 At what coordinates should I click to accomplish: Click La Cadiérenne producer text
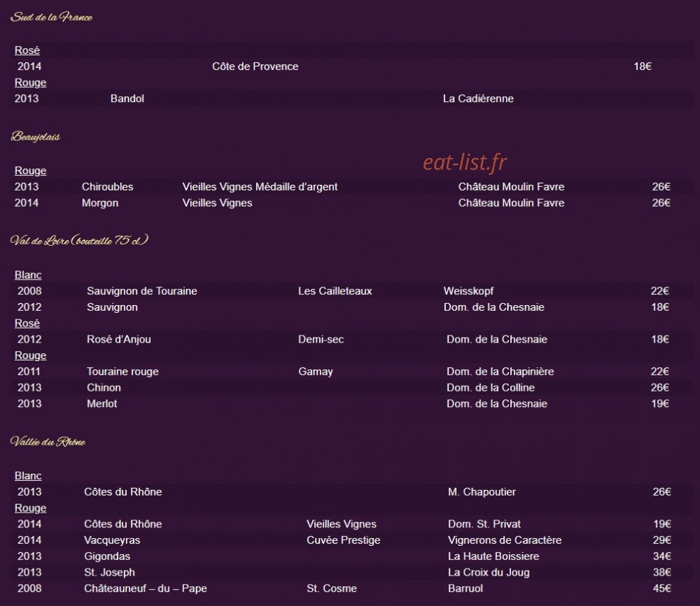click(x=478, y=98)
